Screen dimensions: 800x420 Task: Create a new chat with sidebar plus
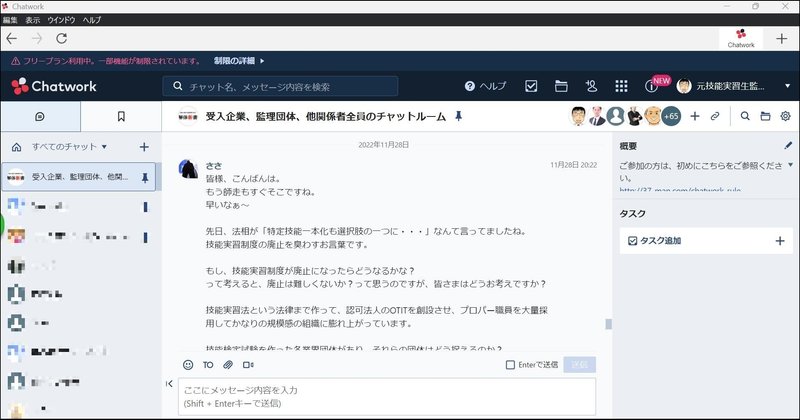144,147
